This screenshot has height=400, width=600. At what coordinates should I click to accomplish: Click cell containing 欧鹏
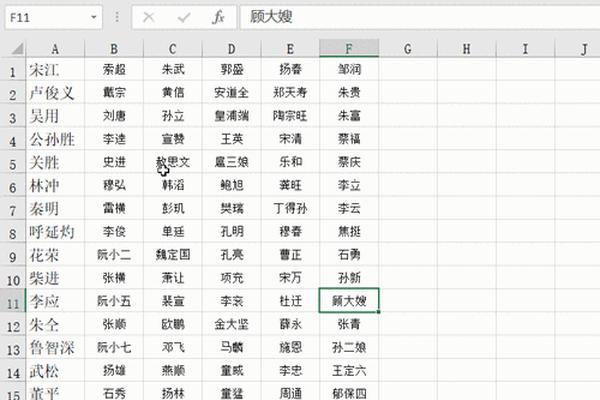point(173,325)
